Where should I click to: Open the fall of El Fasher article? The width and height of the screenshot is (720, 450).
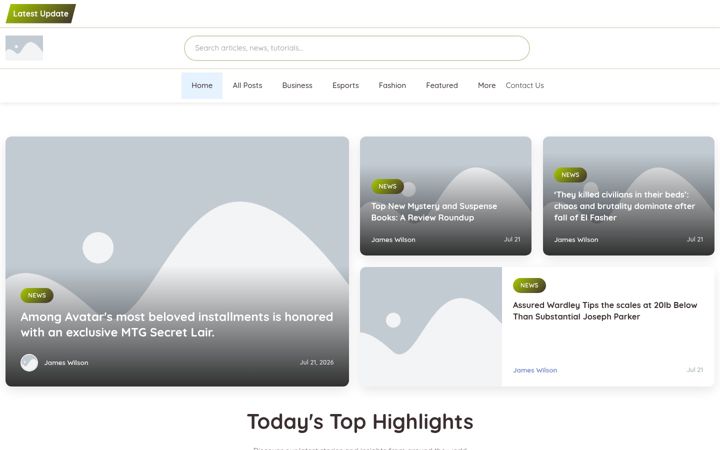(x=624, y=206)
